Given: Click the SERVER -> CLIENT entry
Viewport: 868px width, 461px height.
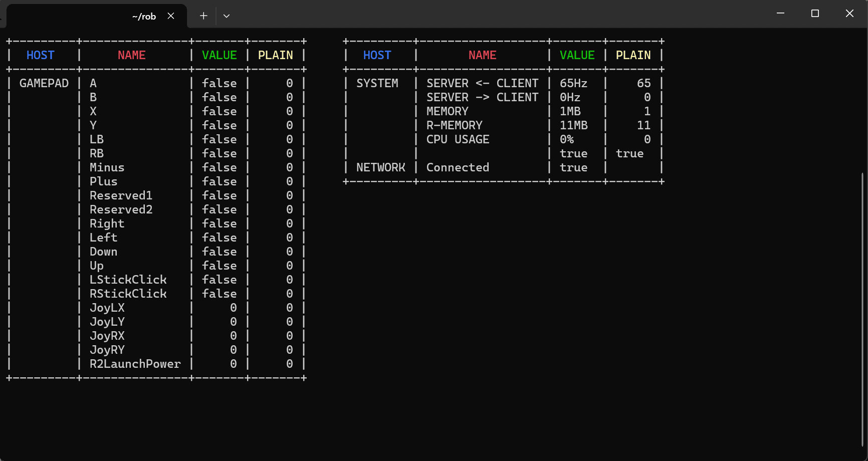Looking at the screenshot, I should 482,97.
